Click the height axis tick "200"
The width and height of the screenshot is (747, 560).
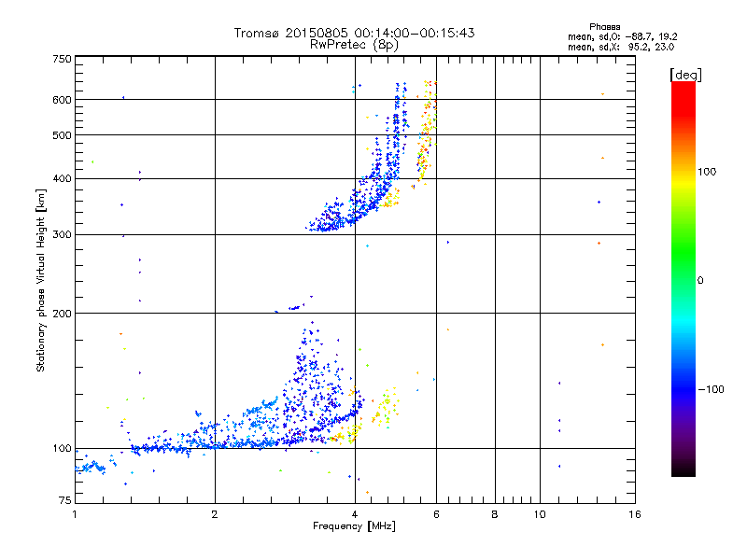pos(62,314)
